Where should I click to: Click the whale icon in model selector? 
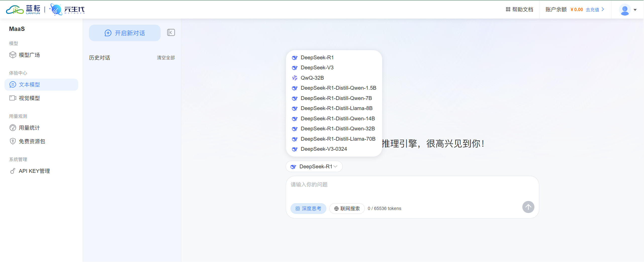coord(293,167)
